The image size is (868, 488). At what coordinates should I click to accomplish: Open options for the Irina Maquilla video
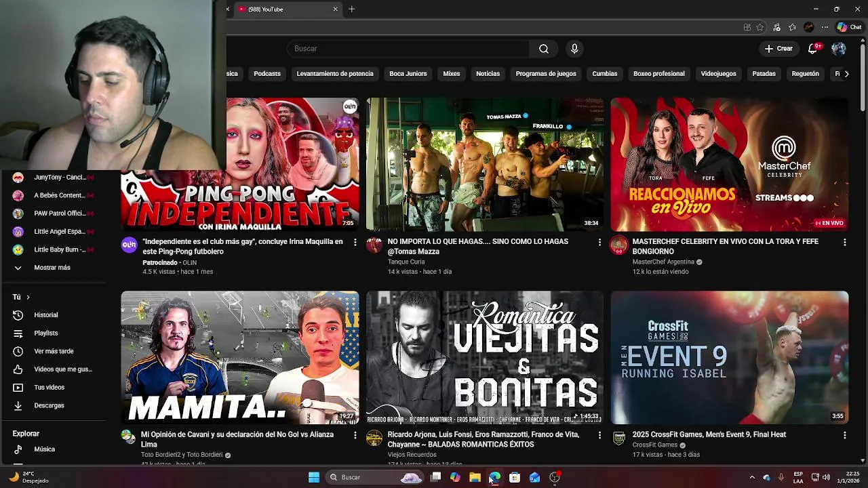355,242
